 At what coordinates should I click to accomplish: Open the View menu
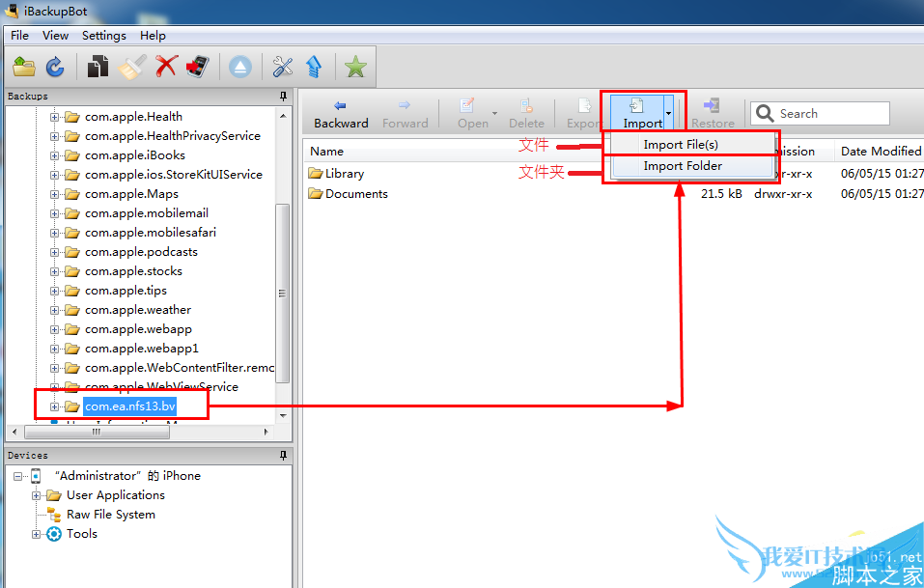[55, 36]
